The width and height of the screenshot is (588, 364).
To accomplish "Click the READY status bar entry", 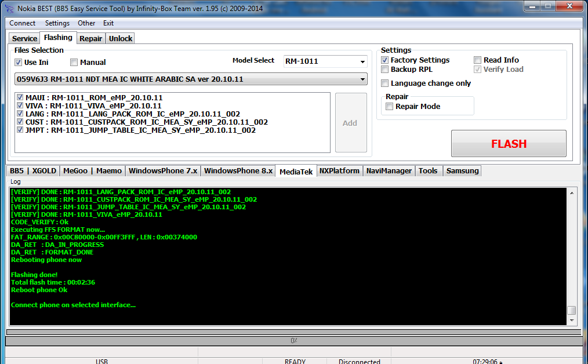I will click(x=295, y=361).
